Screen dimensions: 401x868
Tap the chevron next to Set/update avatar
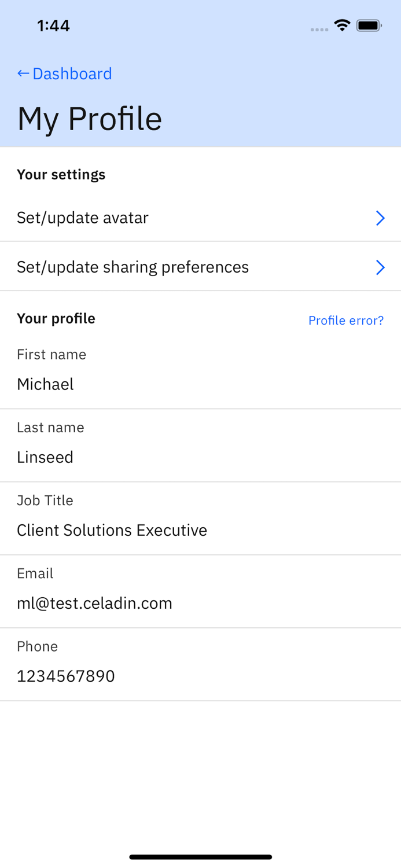point(380,218)
